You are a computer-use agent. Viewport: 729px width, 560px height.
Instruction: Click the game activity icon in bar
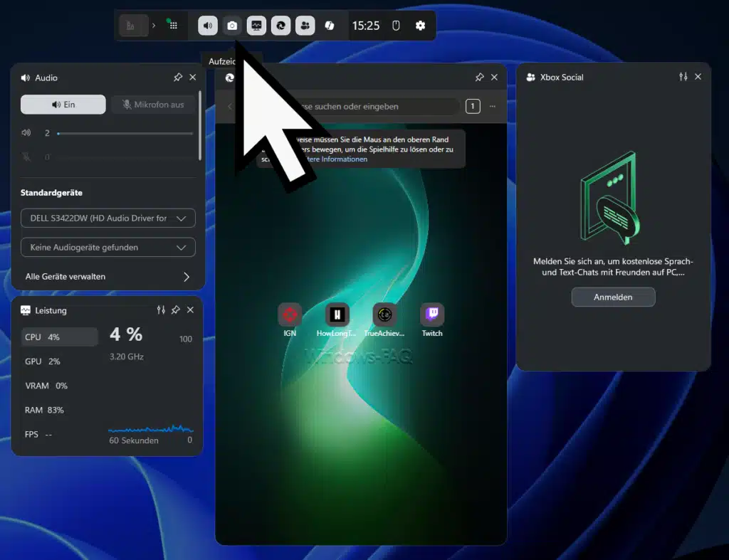(133, 26)
